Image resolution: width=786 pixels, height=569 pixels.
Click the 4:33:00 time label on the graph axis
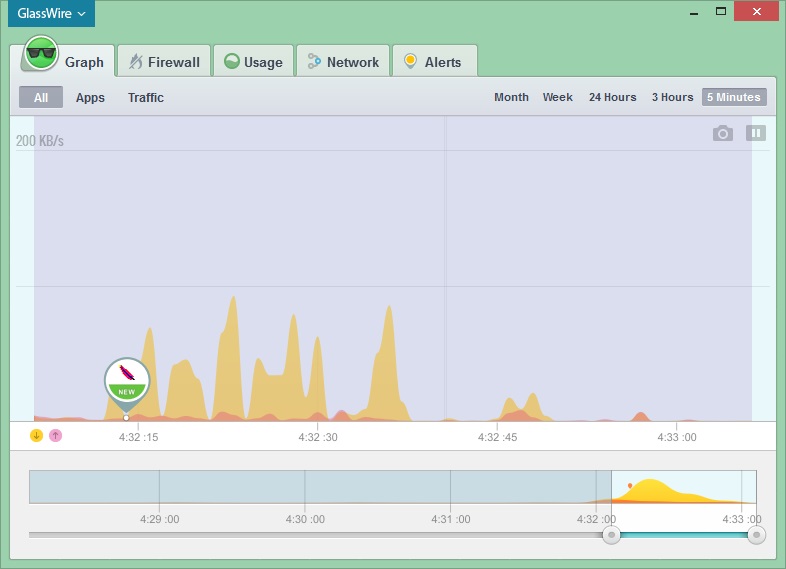coord(677,437)
